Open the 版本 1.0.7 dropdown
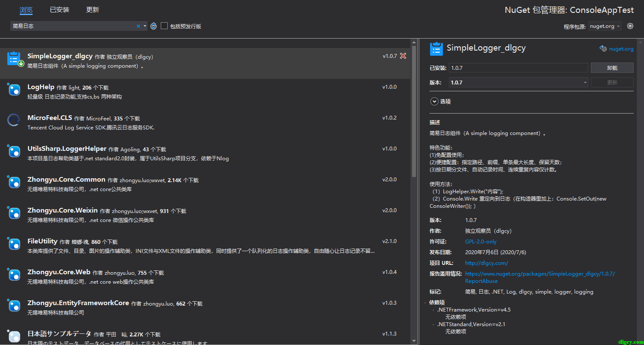Screen dimensions: 644x345 (x=518, y=82)
